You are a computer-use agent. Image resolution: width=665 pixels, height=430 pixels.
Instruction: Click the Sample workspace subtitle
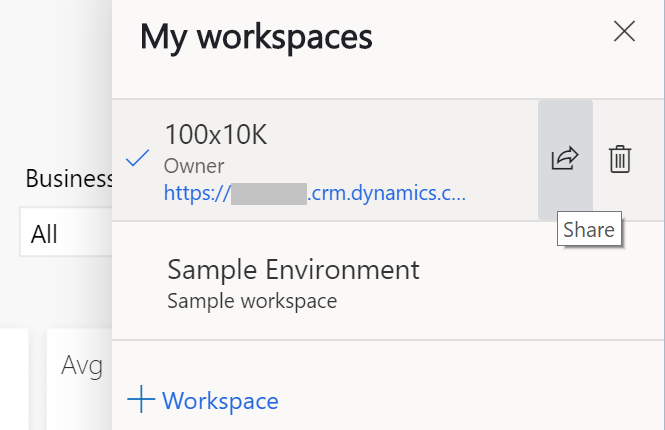click(x=252, y=300)
